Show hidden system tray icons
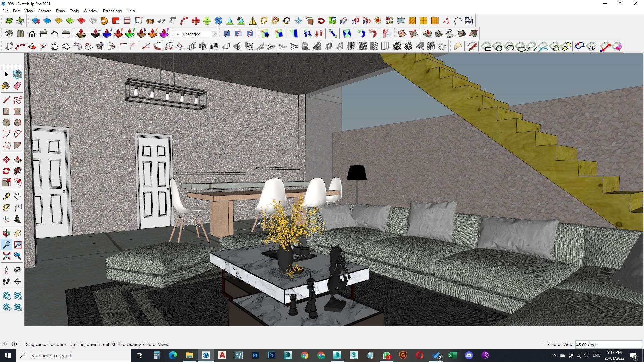 pyautogui.click(x=554, y=356)
